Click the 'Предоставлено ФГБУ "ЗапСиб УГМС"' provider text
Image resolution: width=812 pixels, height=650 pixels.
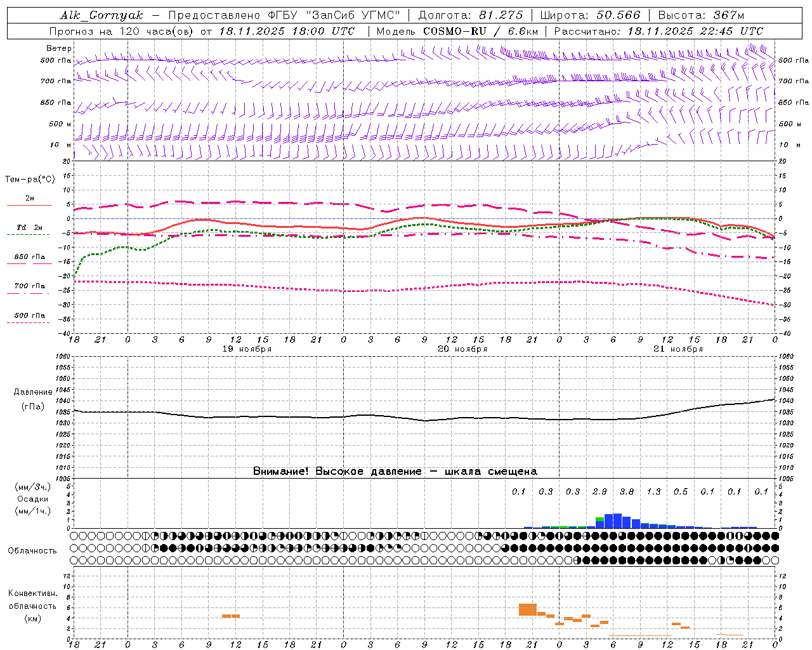pos(284,15)
